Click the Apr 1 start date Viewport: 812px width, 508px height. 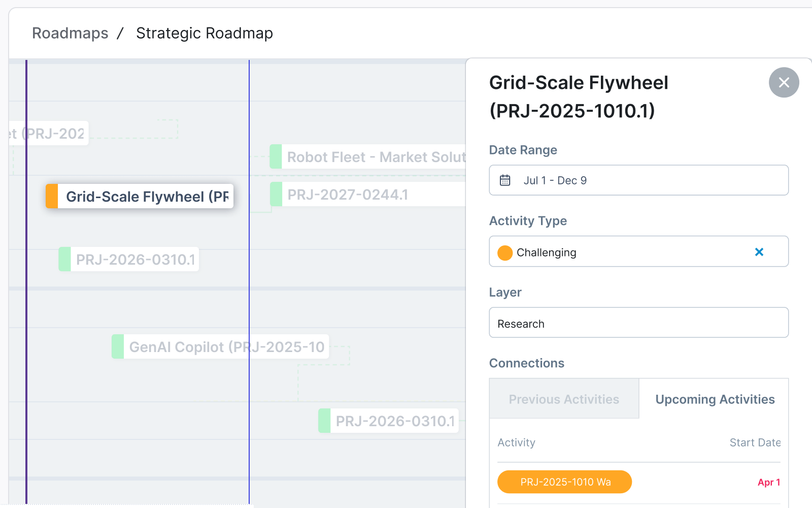click(x=768, y=482)
